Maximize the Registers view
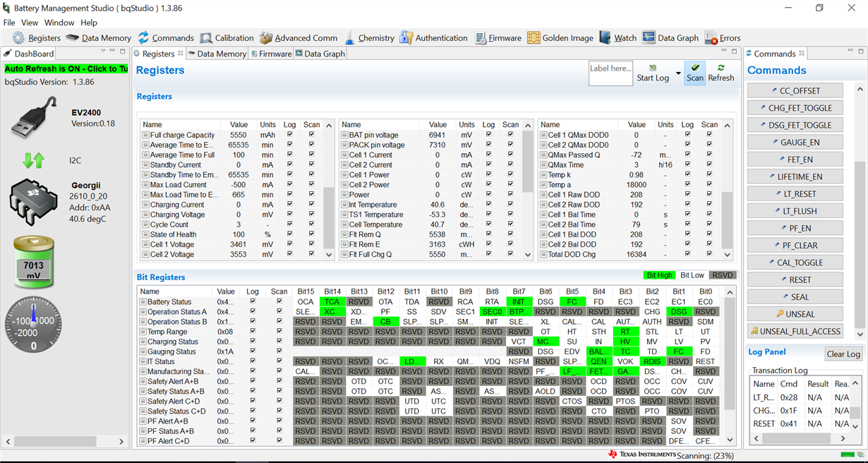The width and height of the screenshot is (868, 463). 733,51
